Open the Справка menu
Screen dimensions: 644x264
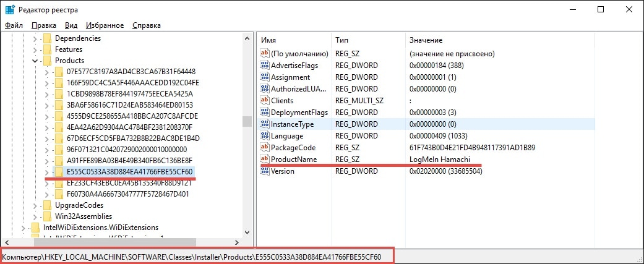[x=147, y=25]
